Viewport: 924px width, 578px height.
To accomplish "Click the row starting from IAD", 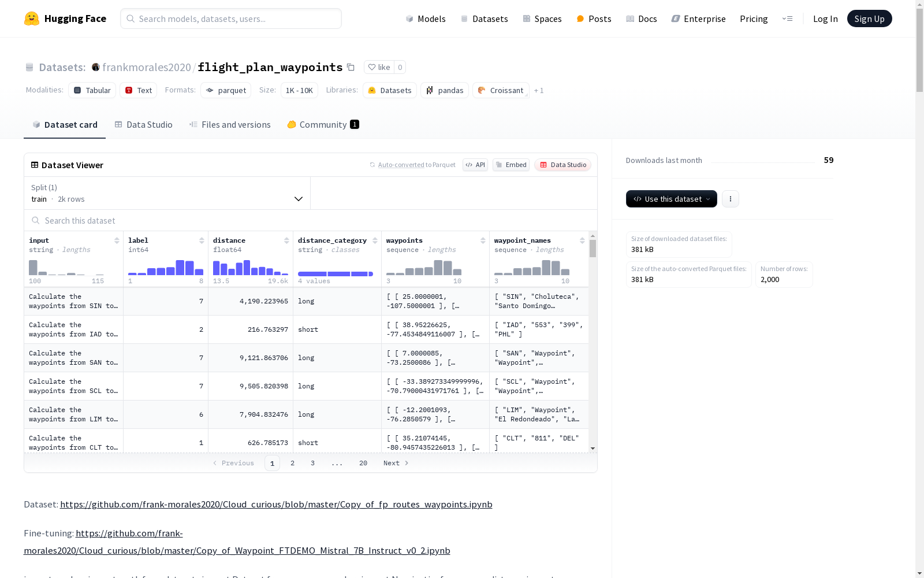I will tap(306, 329).
